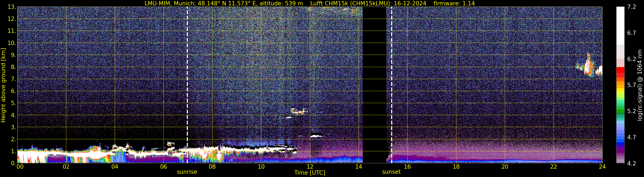
Task: Click the '6.' height tick label
Action: [13, 91]
